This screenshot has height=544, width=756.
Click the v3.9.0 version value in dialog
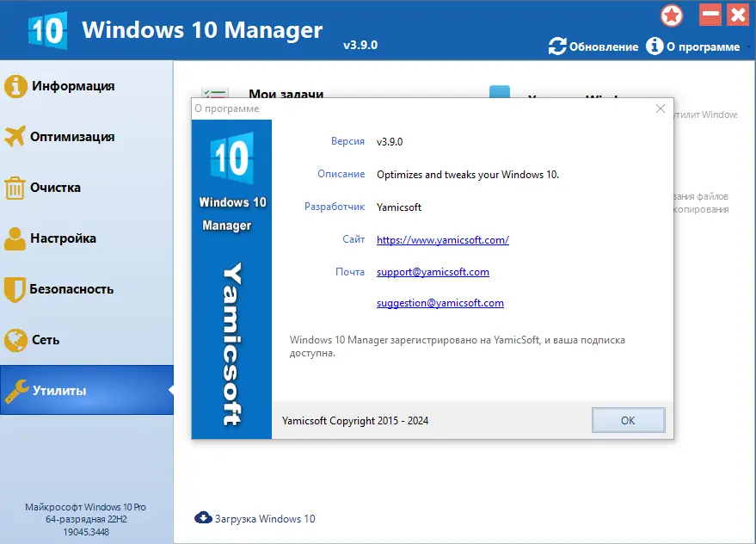coord(390,142)
